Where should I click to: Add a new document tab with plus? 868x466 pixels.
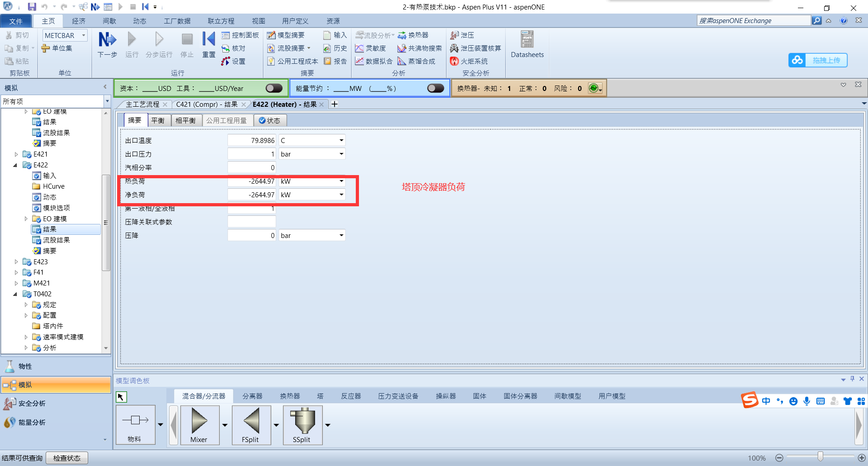[x=335, y=104]
